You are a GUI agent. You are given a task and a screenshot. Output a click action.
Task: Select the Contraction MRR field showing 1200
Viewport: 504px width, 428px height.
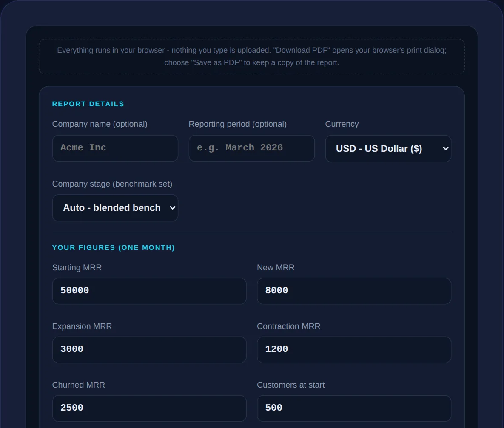tap(354, 350)
